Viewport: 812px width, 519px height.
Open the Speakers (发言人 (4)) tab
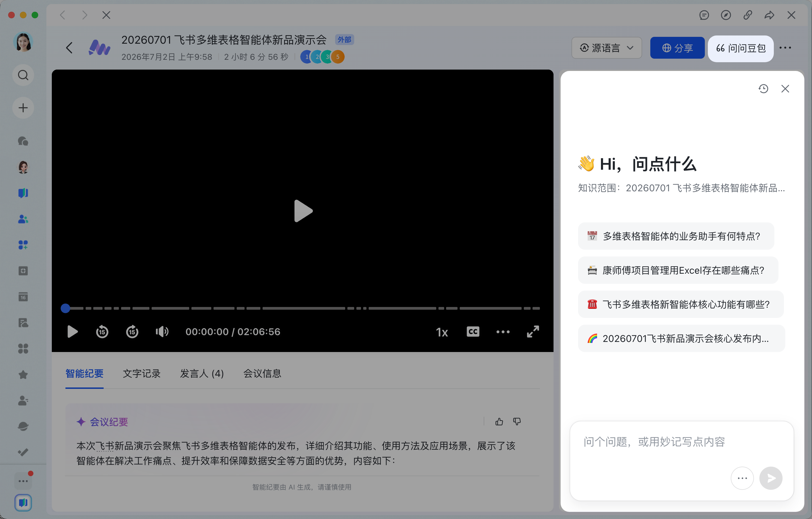pos(202,374)
